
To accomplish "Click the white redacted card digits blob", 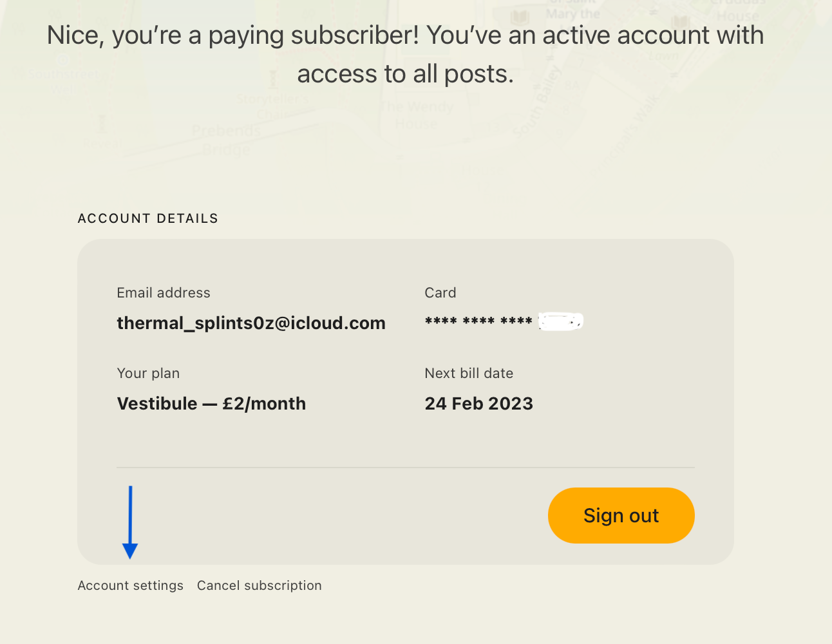I will point(561,321).
